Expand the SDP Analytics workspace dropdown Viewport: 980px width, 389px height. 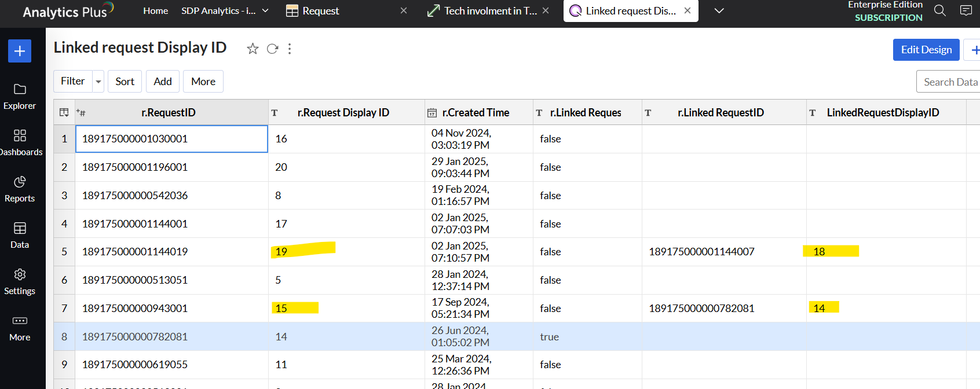pyautogui.click(x=265, y=11)
